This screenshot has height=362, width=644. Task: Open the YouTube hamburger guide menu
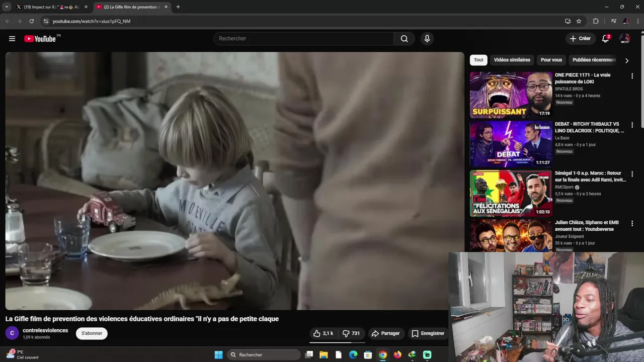point(12,39)
